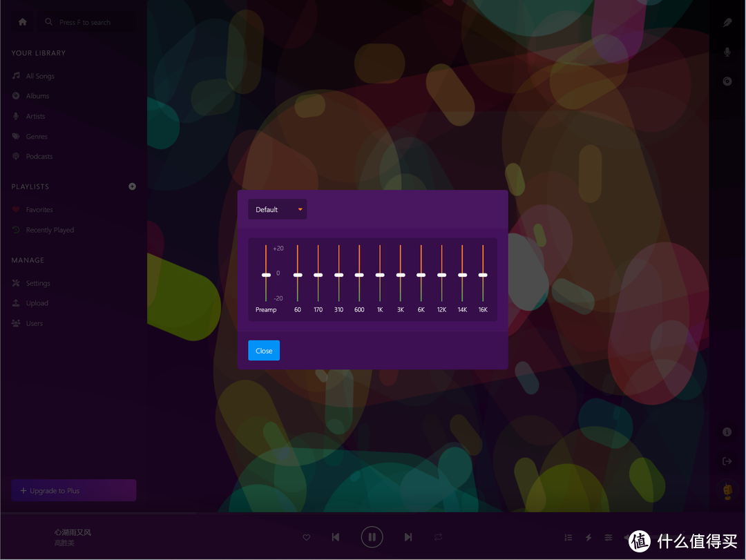Toggle repeat mode
Image resolution: width=746 pixels, height=560 pixels.
(x=438, y=537)
